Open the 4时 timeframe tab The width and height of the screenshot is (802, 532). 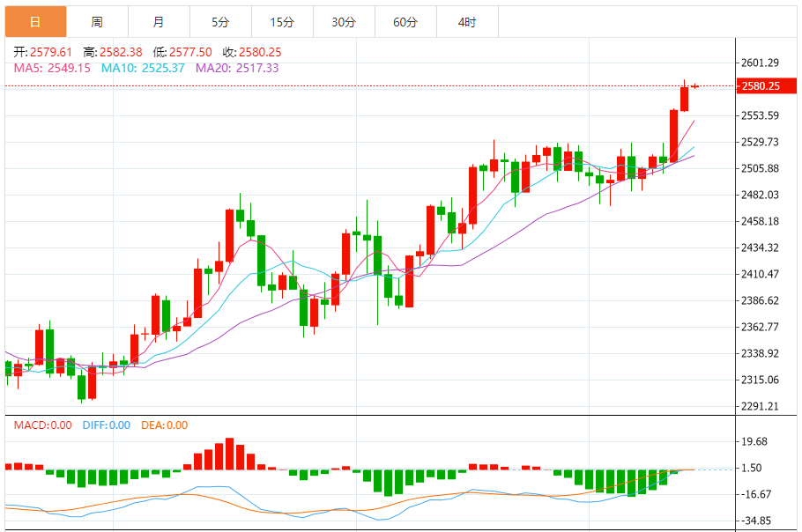click(467, 22)
